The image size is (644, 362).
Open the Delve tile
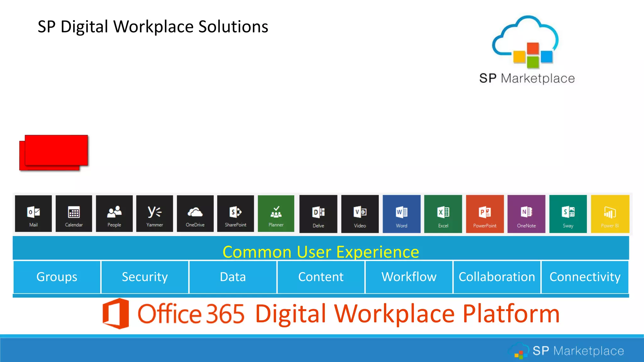(318, 214)
